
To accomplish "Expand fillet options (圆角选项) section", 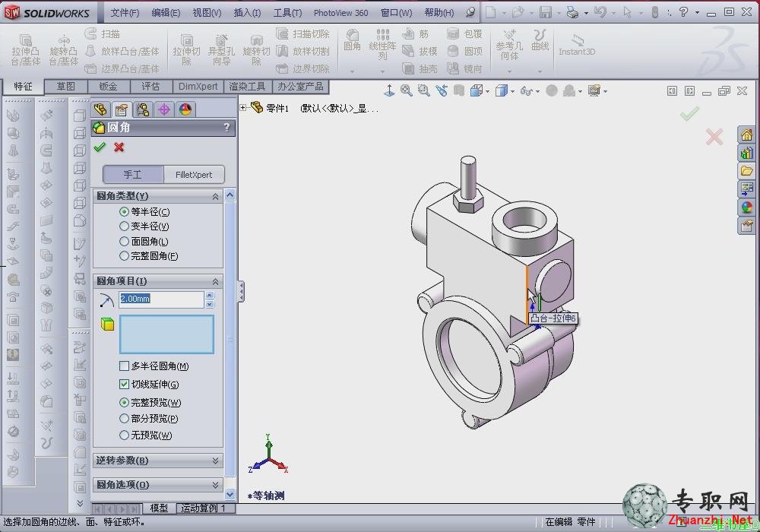I will click(x=215, y=485).
